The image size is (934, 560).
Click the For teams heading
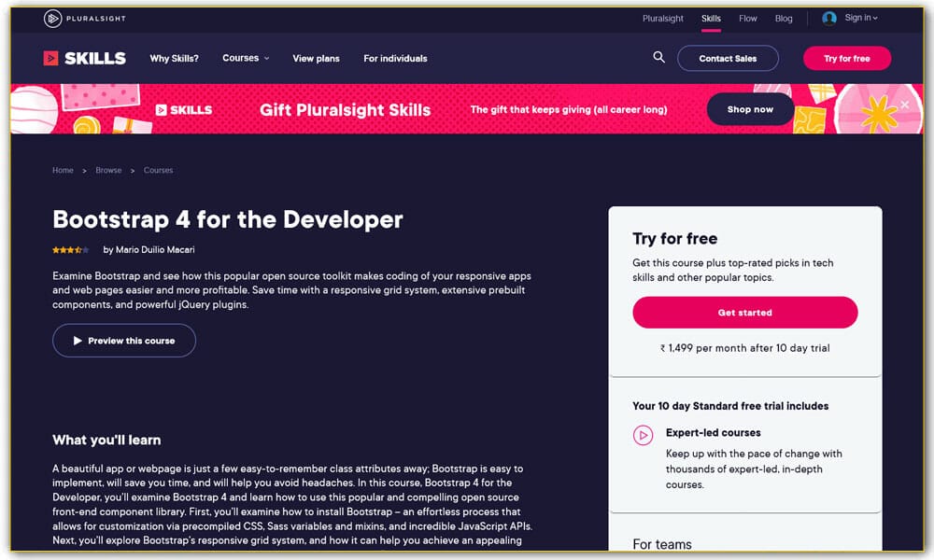click(x=662, y=544)
